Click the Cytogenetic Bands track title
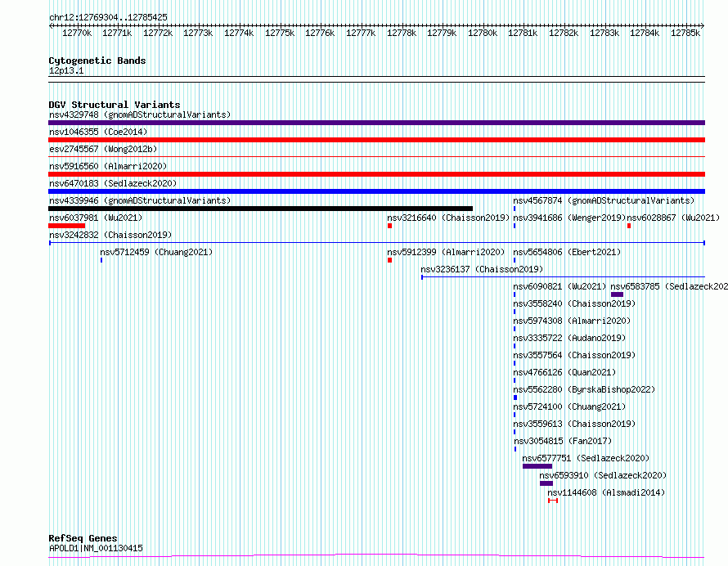 [x=97, y=61]
